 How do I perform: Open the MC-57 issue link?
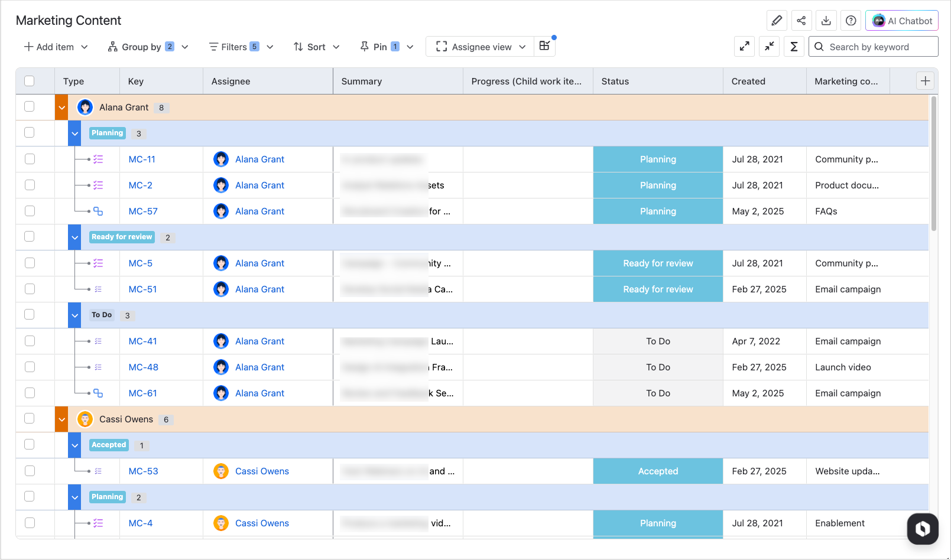click(x=143, y=211)
